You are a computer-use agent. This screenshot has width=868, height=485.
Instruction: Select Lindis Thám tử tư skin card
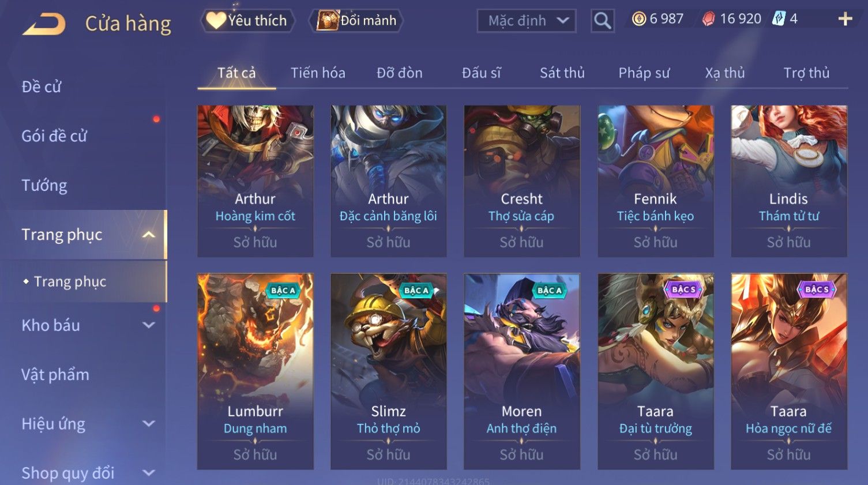coord(788,181)
